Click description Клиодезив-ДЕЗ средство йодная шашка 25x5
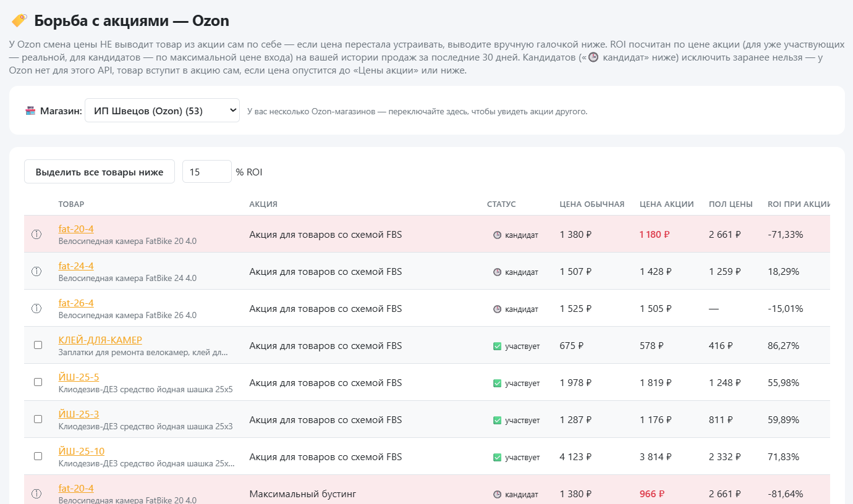 click(x=145, y=389)
